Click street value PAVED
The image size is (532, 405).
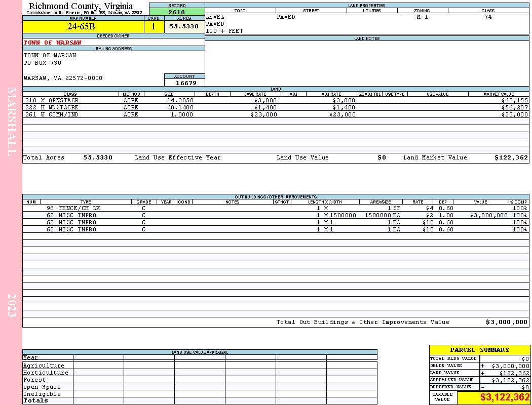(286, 17)
